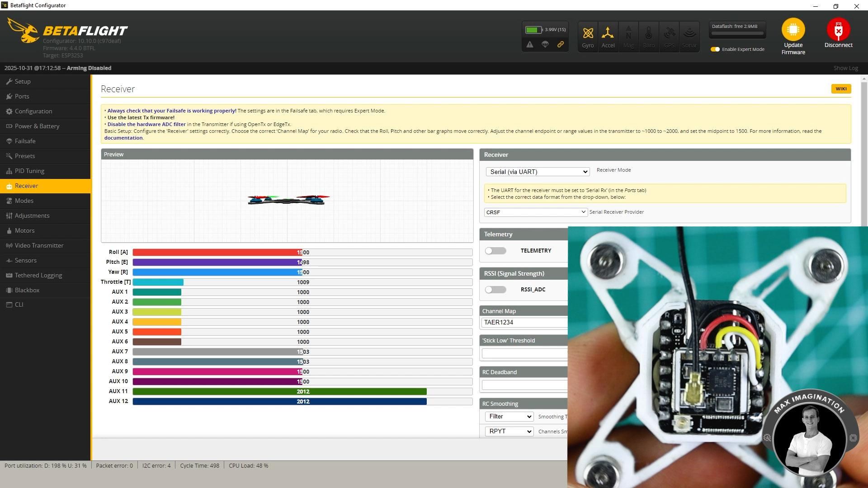Viewport: 868px width, 488px height.
Task: Open the Motors tab in the sidebar
Action: tap(25, 230)
